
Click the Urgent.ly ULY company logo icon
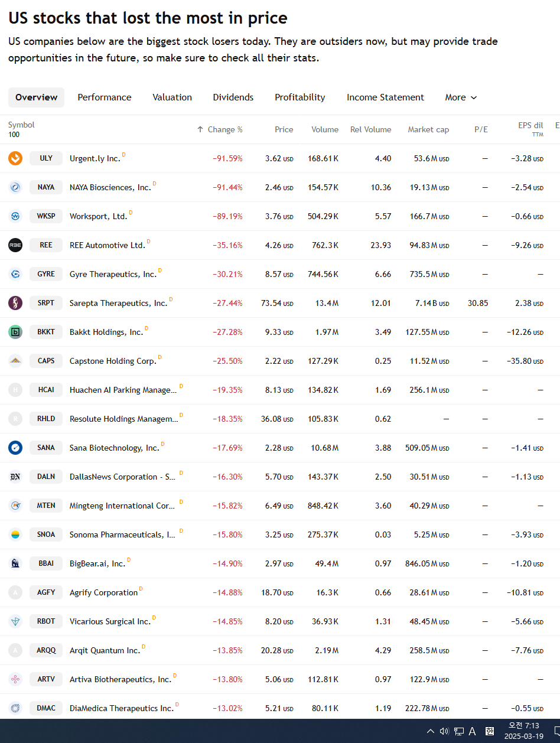pyautogui.click(x=15, y=158)
